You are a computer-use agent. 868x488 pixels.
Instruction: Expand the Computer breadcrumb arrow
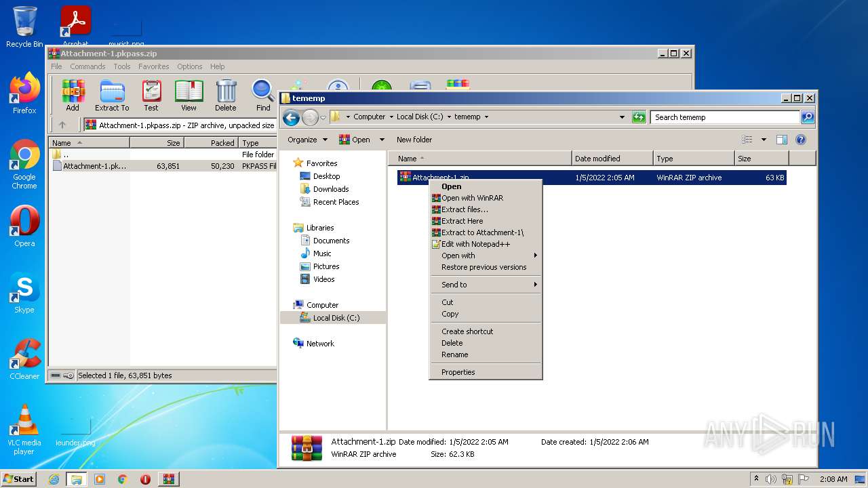coord(391,117)
